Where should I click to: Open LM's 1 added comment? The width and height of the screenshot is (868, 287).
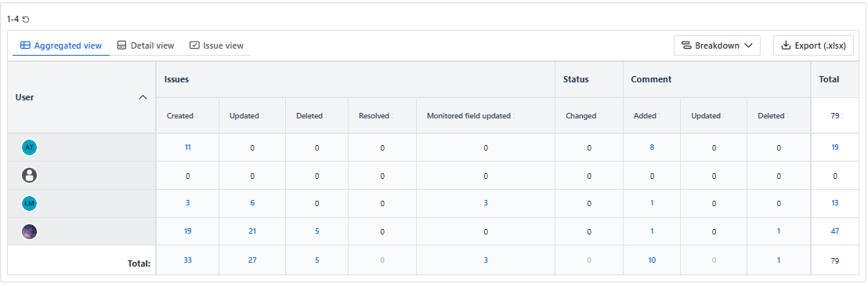[652, 203]
